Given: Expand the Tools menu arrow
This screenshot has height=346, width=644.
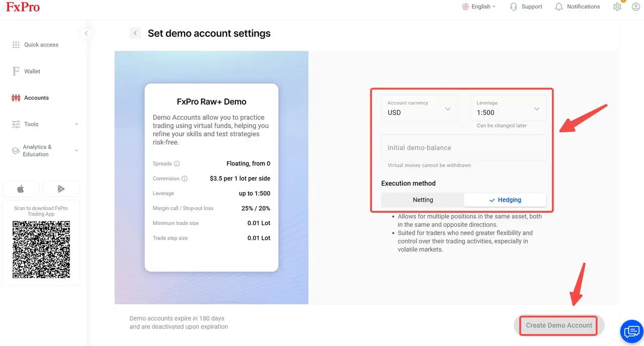Looking at the screenshot, I should click(x=76, y=124).
